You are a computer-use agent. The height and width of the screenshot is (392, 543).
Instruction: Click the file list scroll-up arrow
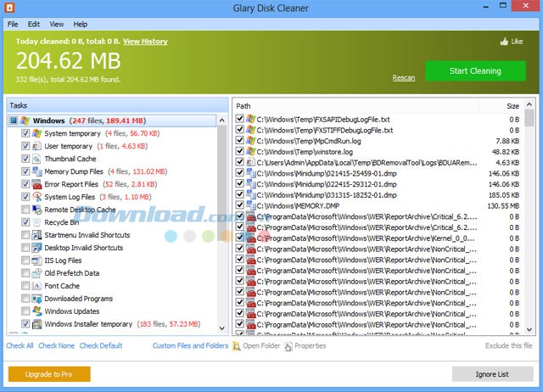pos(529,104)
